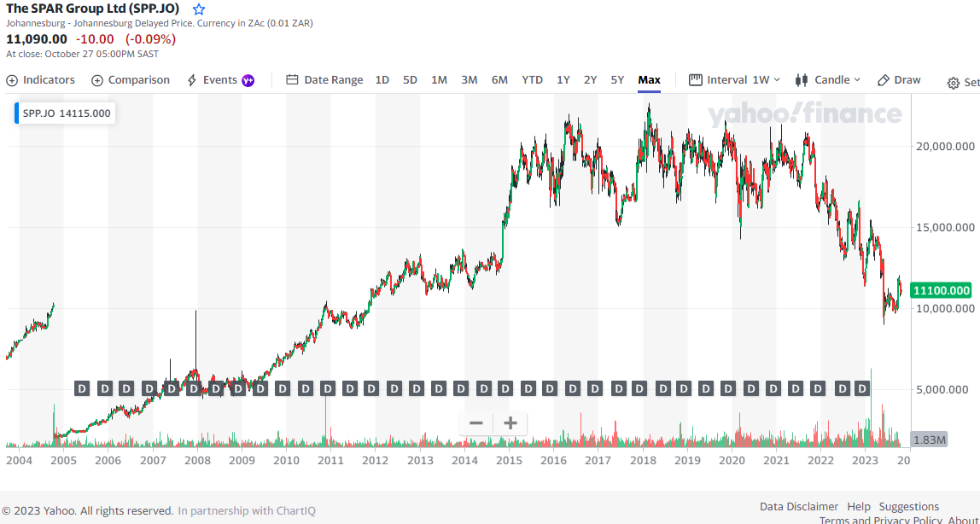Click the 2018 year axis label

click(642, 460)
